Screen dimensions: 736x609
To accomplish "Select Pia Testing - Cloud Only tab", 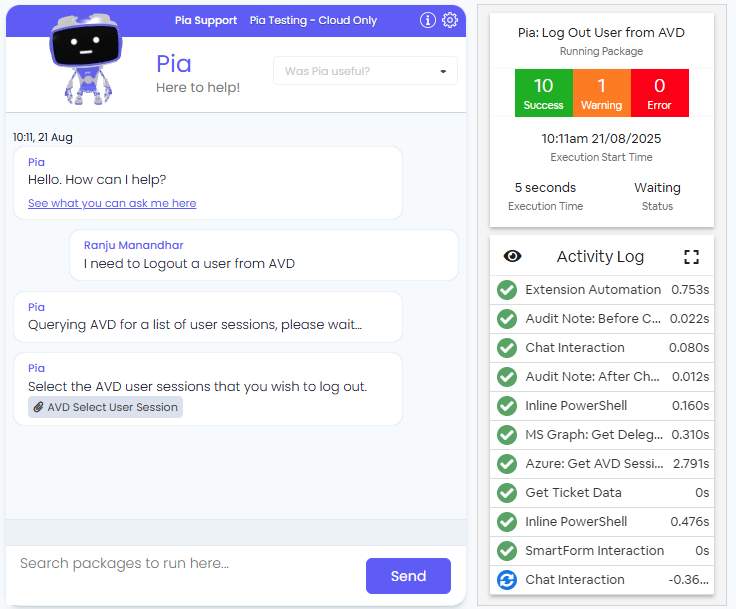I will 313,20.
